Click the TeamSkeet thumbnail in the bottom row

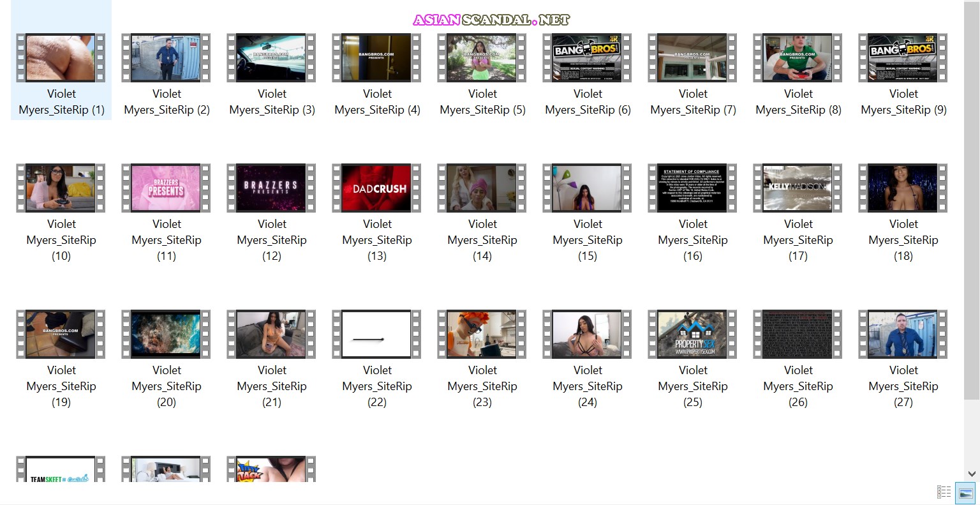pos(61,469)
